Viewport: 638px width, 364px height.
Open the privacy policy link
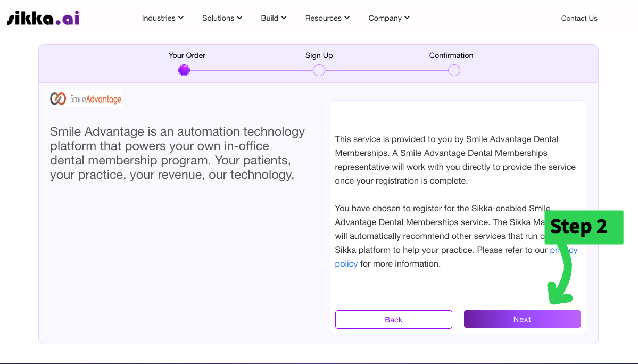click(x=346, y=263)
